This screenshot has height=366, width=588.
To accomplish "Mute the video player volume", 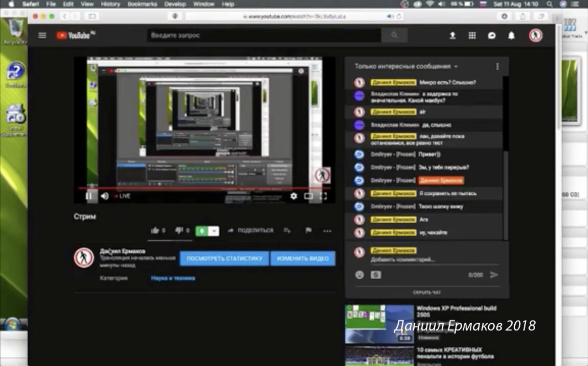I will (x=105, y=196).
